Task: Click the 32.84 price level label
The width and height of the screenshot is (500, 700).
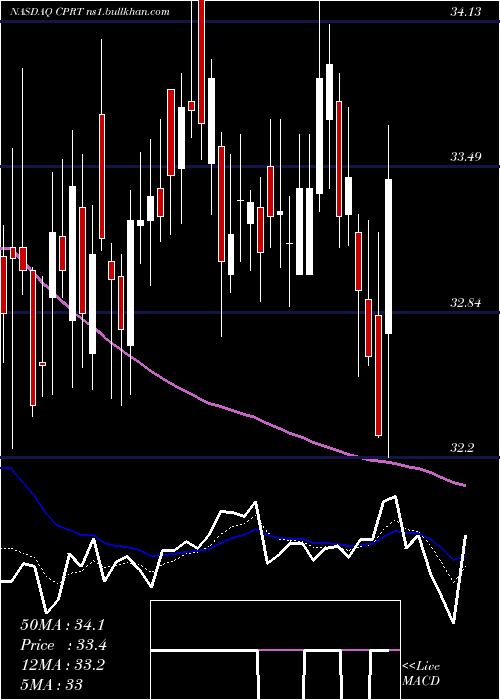Action: tap(466, 304)
